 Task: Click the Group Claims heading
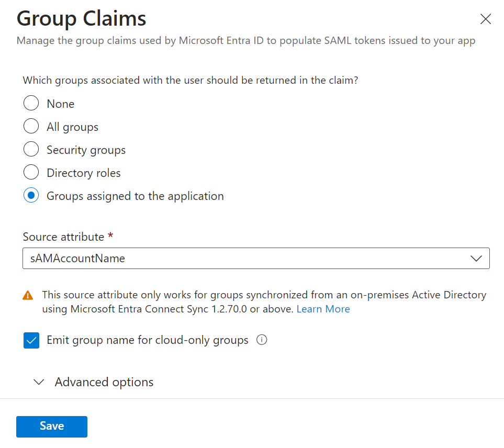[82, 19]
